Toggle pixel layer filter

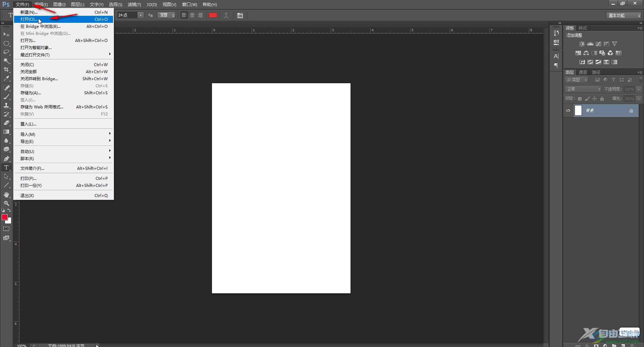tap(597, 80)
